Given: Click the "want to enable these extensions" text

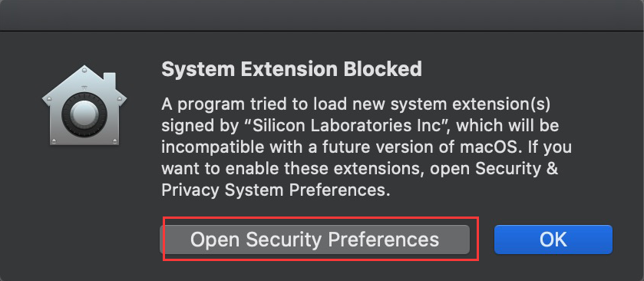Looking at the screenshot, I should coord(288,169).
